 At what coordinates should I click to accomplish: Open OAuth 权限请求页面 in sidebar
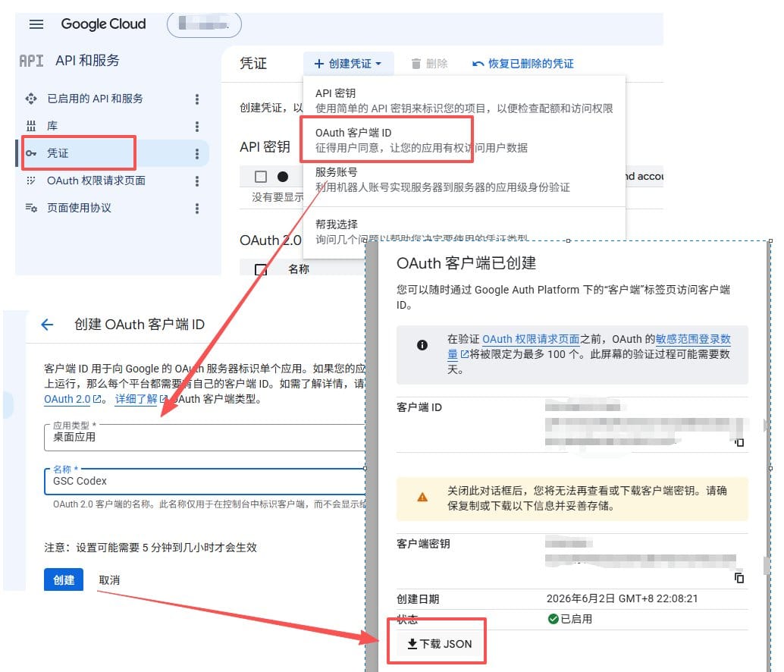(96, 181)
